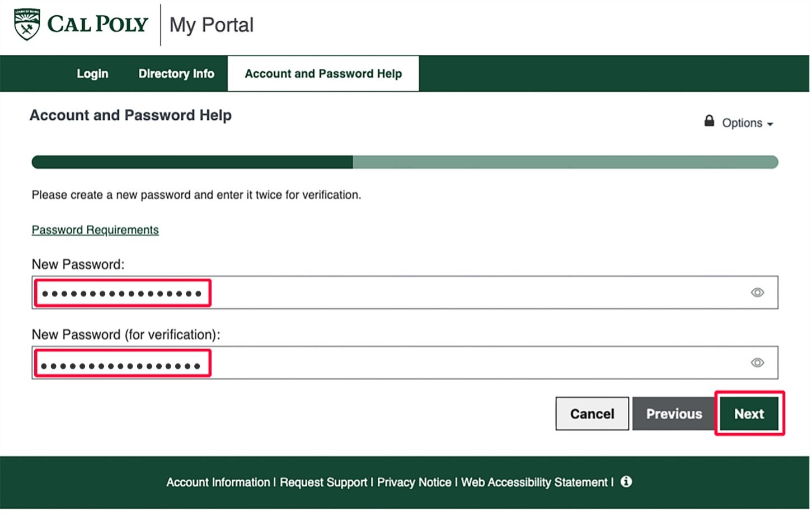Focus the New Password input field
Image resolution: width=812 pixels, height=516 pixels.
[x=406, y=293]
